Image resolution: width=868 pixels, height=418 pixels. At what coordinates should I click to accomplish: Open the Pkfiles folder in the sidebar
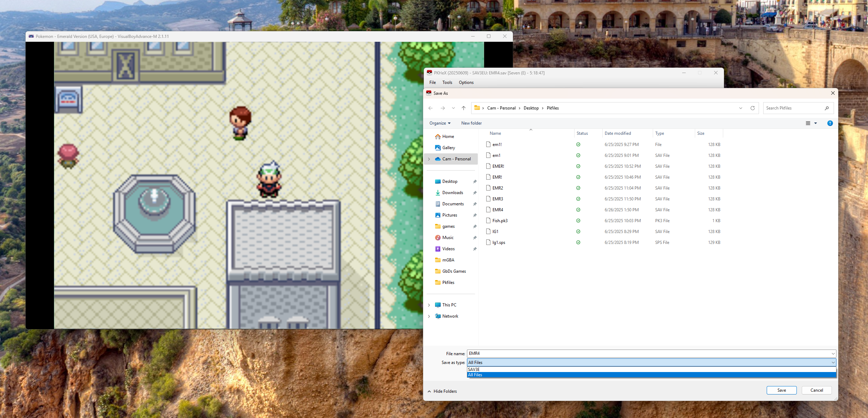click(448, 283)
